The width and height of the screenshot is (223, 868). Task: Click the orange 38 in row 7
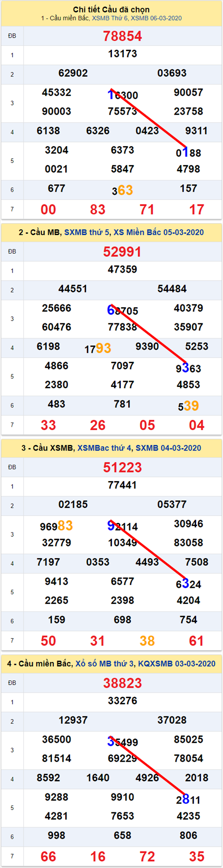click(x=147, y=641)
